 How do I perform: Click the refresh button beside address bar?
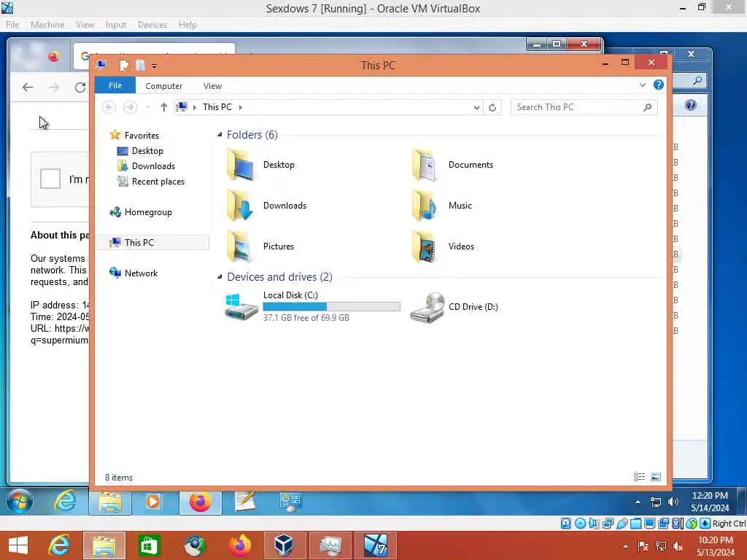[492, 108]
